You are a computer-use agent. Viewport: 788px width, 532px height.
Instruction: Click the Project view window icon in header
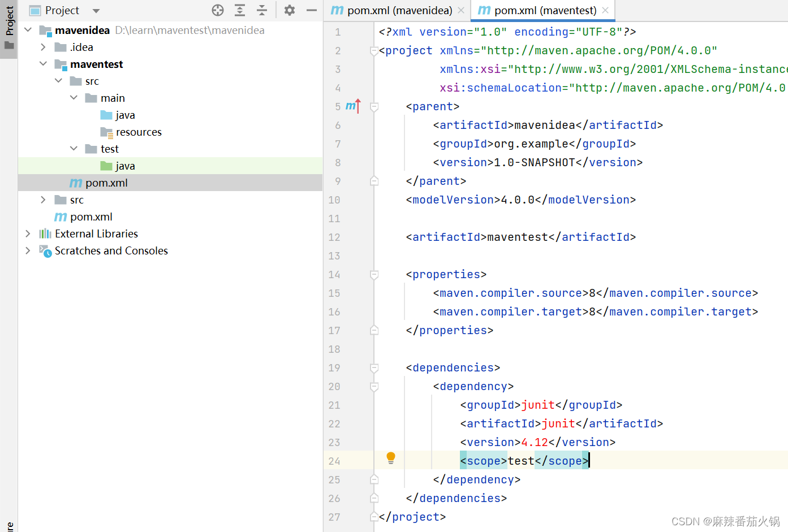tap(35, 11)
